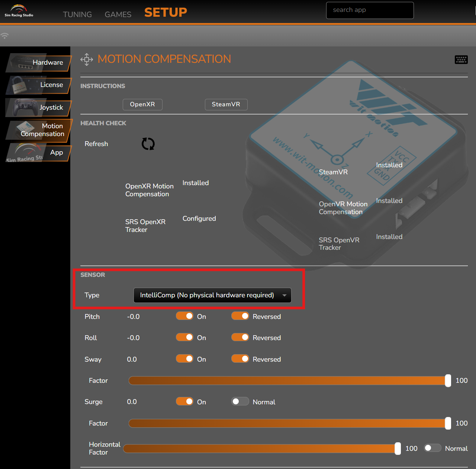This screenshot has height=469, width=476.
Task: Click the SteamVR health check label
Action: coord(333,172)
